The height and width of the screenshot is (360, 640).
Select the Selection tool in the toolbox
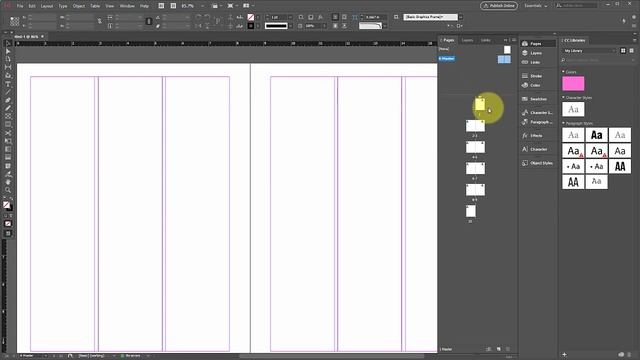8,43
